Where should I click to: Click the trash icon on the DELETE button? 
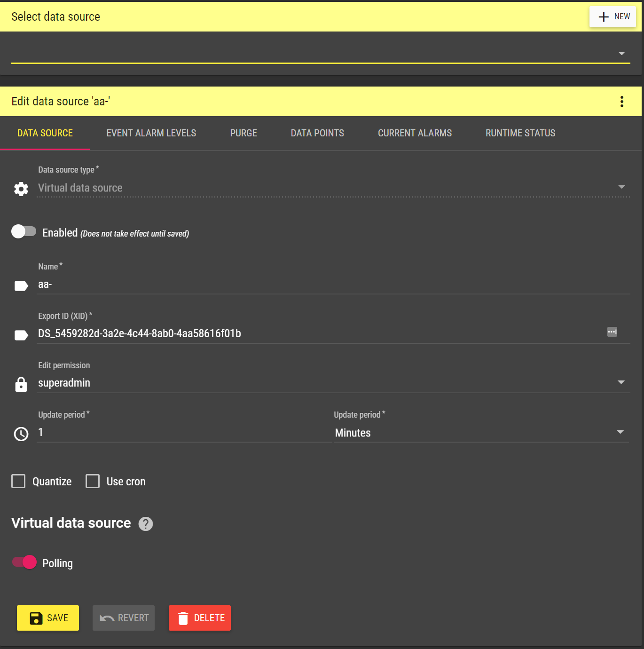pyautogui.click(x=183, y=617)
